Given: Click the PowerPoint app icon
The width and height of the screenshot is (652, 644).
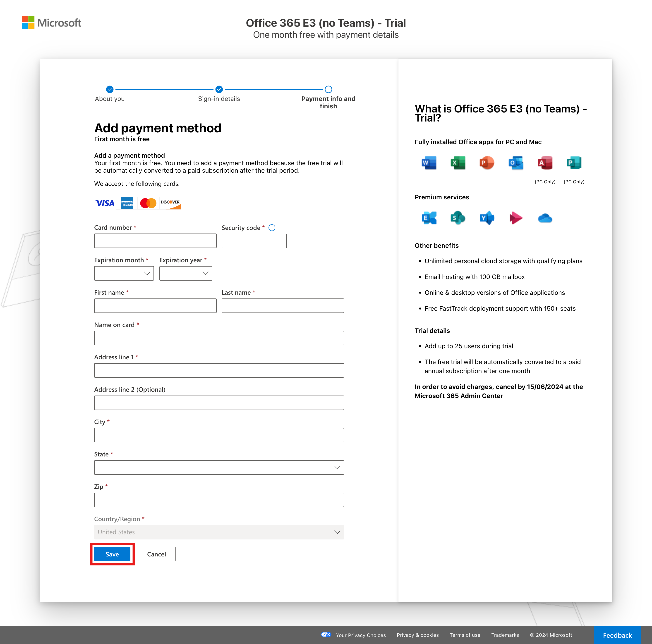Looking at the screenshot, I should [487, 163].
